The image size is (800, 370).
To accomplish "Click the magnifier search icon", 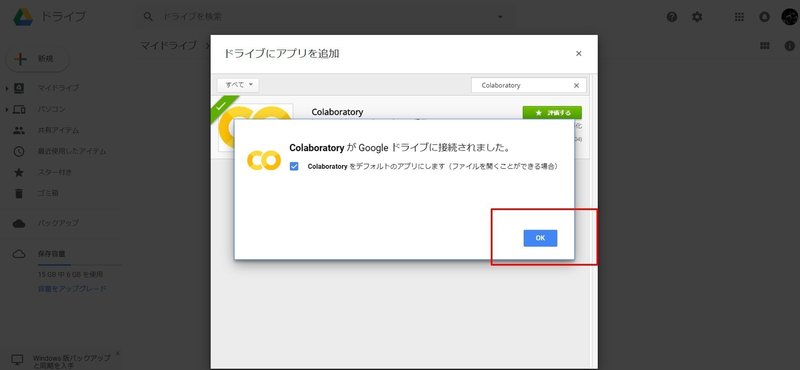I will pyautogui.click(x=148, y=17).
